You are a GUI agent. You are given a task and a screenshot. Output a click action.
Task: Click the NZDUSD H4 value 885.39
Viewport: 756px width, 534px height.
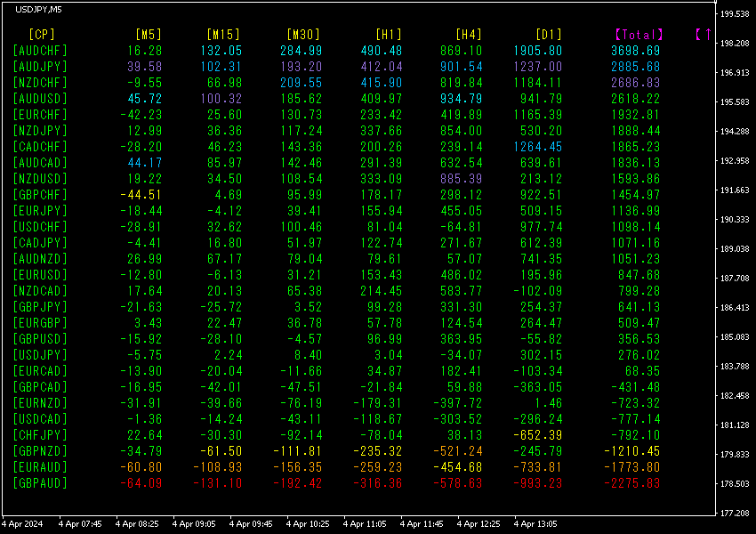pos(462,179)
